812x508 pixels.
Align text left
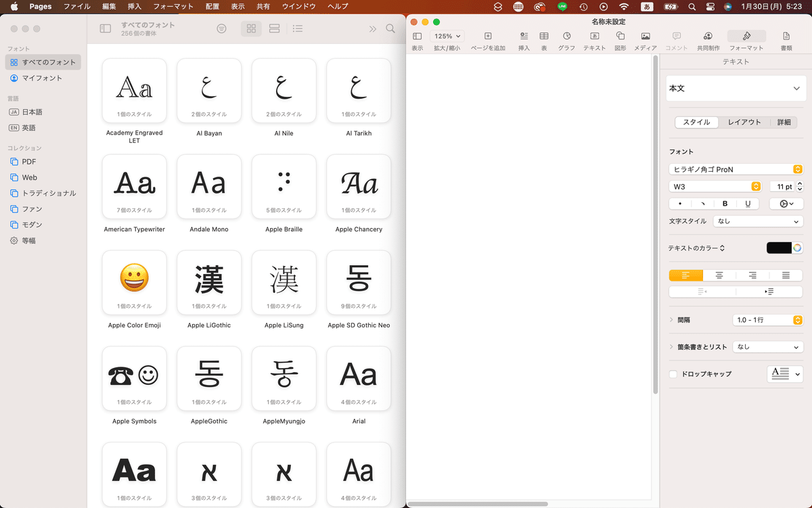tap(686, 275)
